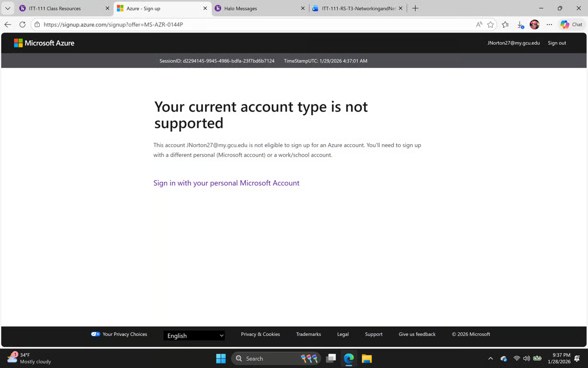Expand hidden icons in the system tray
Screen dimensions: 588x368
pyautogui.click(x=490, y=358)
